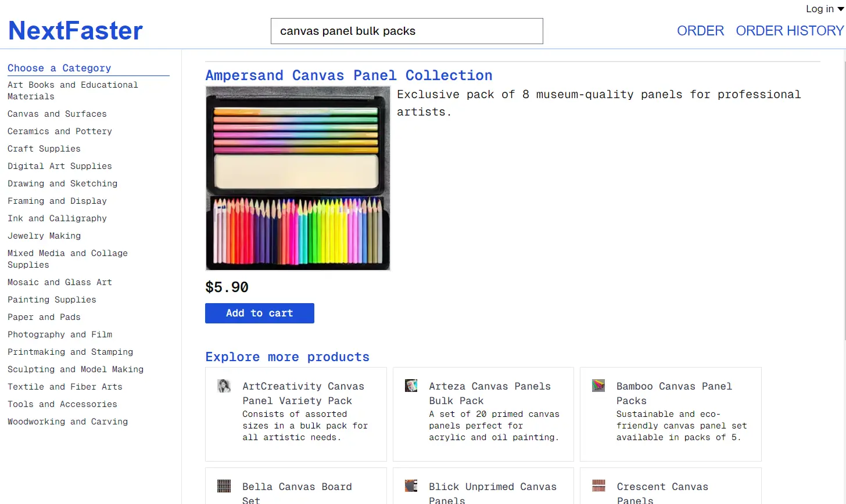The height and width of the screenshot is (504, 846).
Task: Click the search input field
Action: [x=406, y=31]
